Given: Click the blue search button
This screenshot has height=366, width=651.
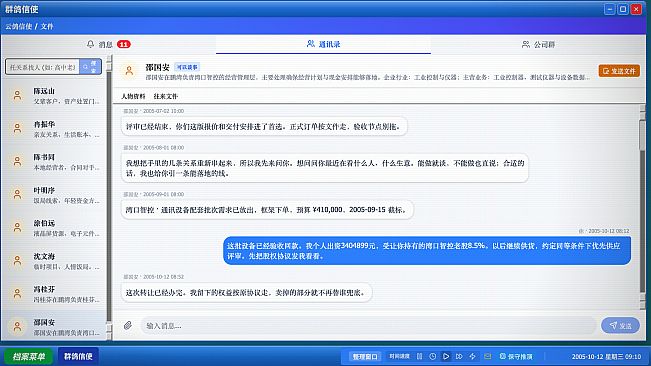Looking at the screenshot, I should (x=90, y=67).
